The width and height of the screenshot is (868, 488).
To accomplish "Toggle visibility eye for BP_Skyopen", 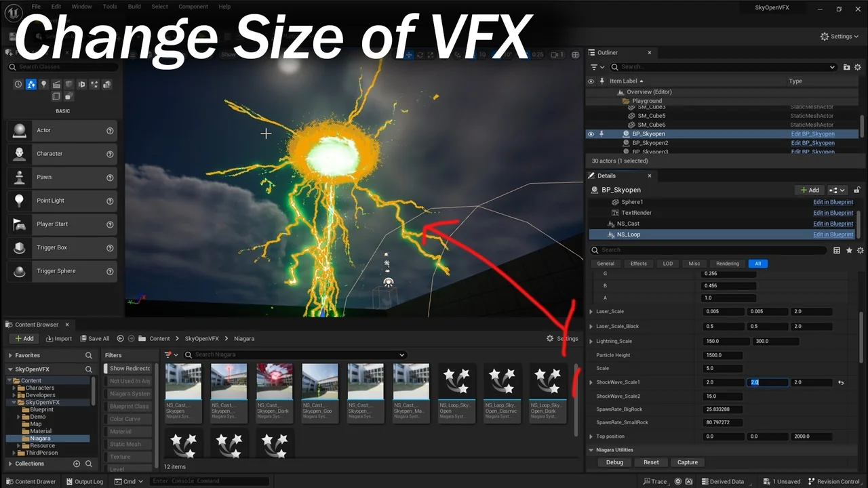I will point(591,134).
